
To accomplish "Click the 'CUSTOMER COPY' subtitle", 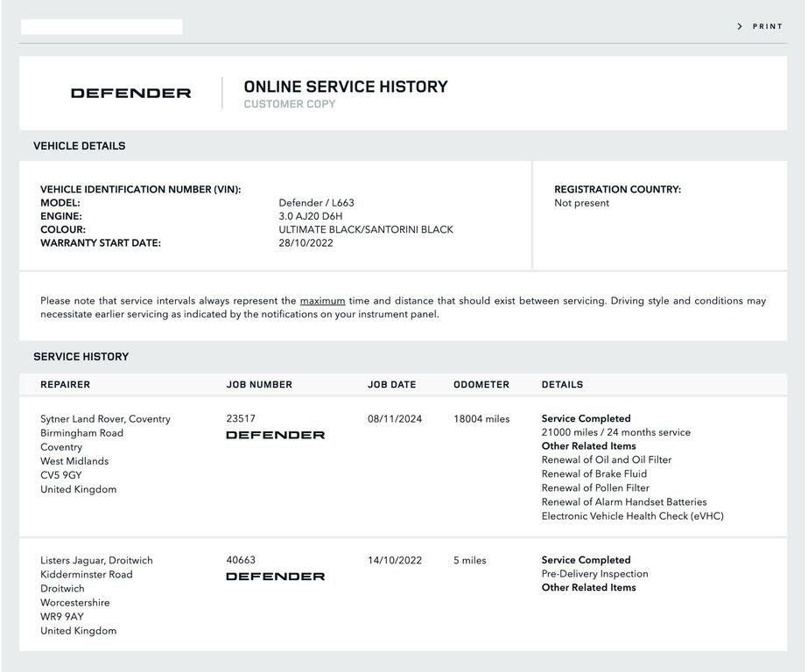I will pyautogui.click(x=290, y=104).
